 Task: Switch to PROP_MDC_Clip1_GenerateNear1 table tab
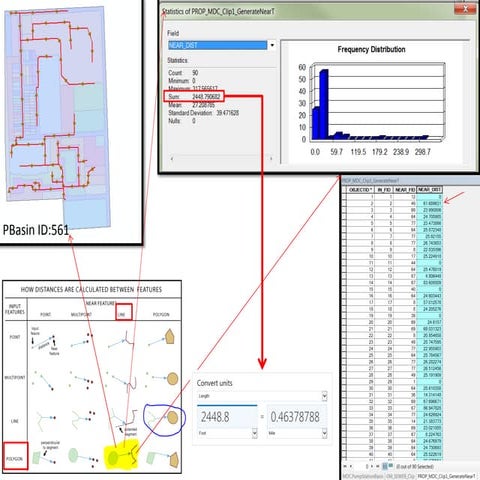tap(446, 476)
